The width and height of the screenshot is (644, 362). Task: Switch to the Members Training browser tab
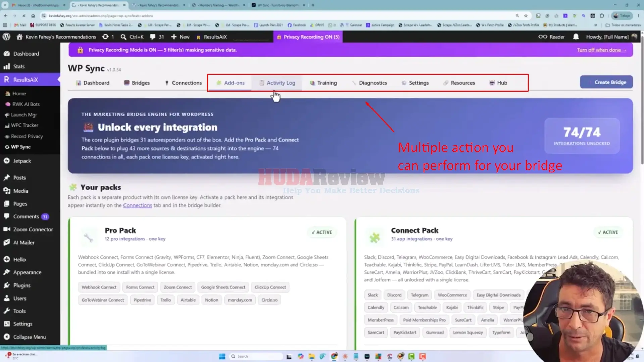click(x=218, y=5)
